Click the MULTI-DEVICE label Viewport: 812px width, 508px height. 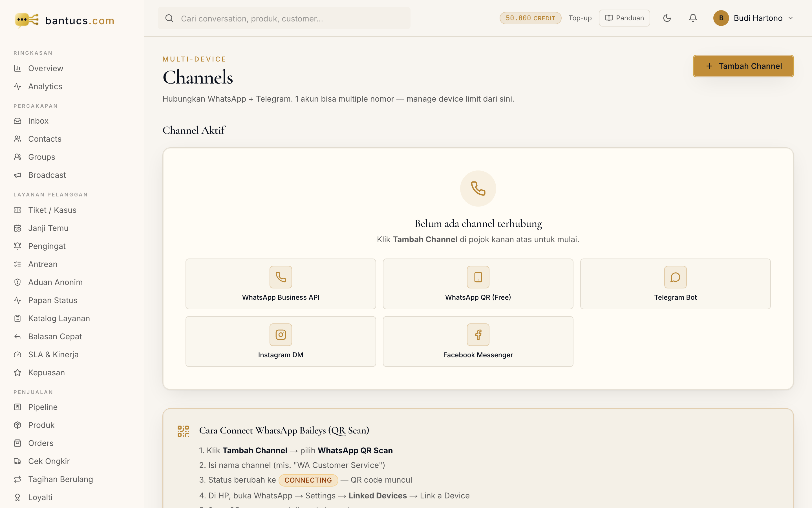[x=194, y=59]
